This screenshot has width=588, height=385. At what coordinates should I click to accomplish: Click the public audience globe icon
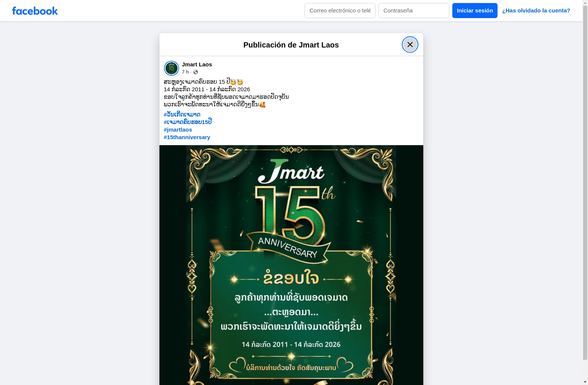click(x=196, y=72)
